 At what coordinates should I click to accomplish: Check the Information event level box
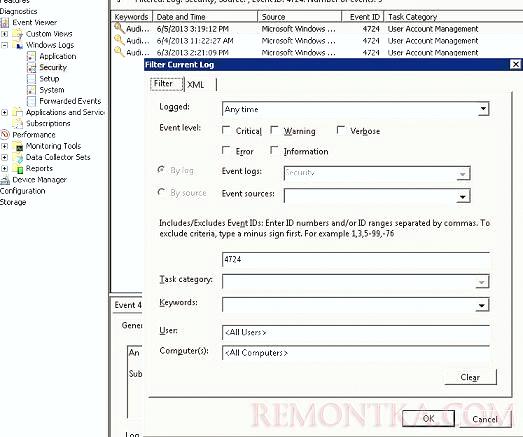click(x=274, y=150)
